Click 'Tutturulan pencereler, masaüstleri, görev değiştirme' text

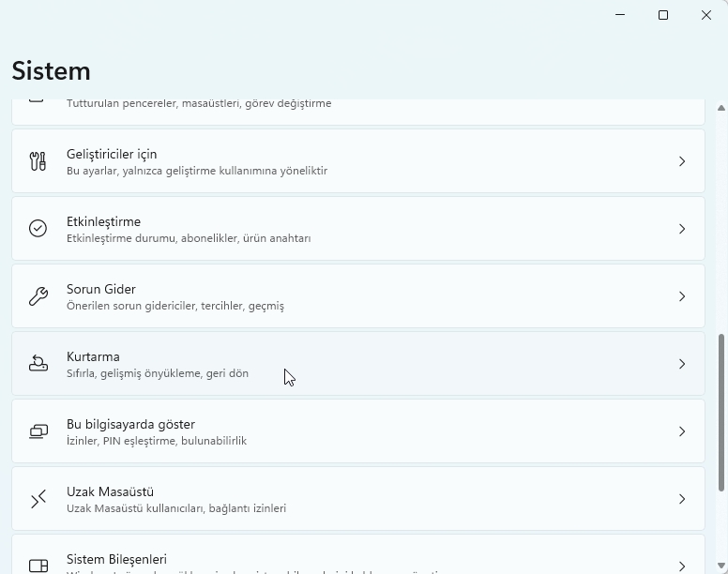pos(199,103)
